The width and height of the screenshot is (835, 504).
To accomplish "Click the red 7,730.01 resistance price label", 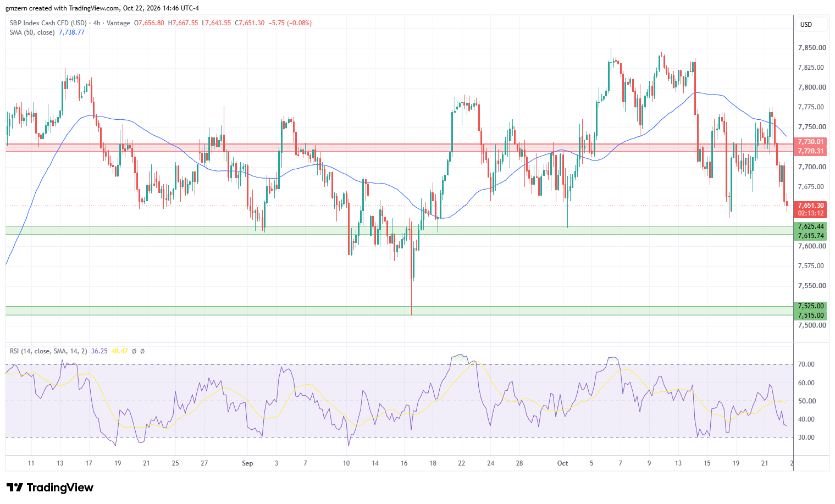I will (x=811, y=142).
